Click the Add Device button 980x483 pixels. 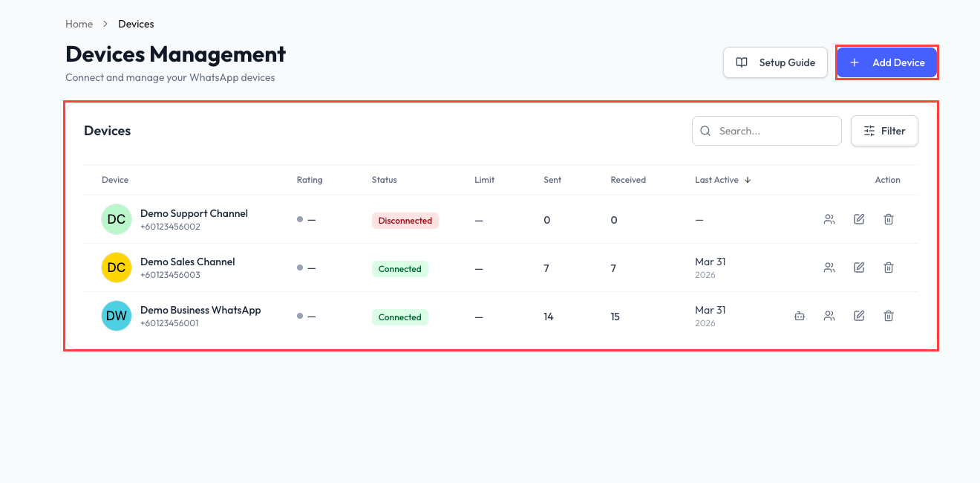coord(887,62)
